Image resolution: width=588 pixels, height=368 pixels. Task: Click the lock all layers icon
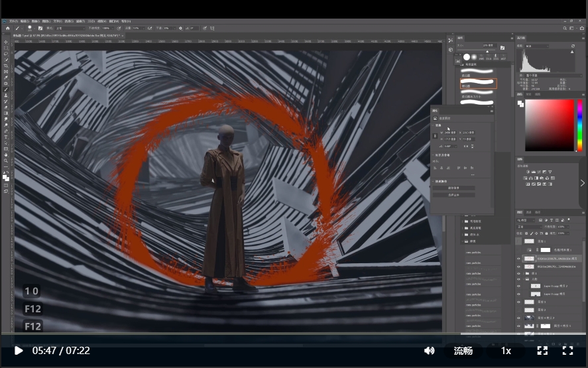point(546,233)
